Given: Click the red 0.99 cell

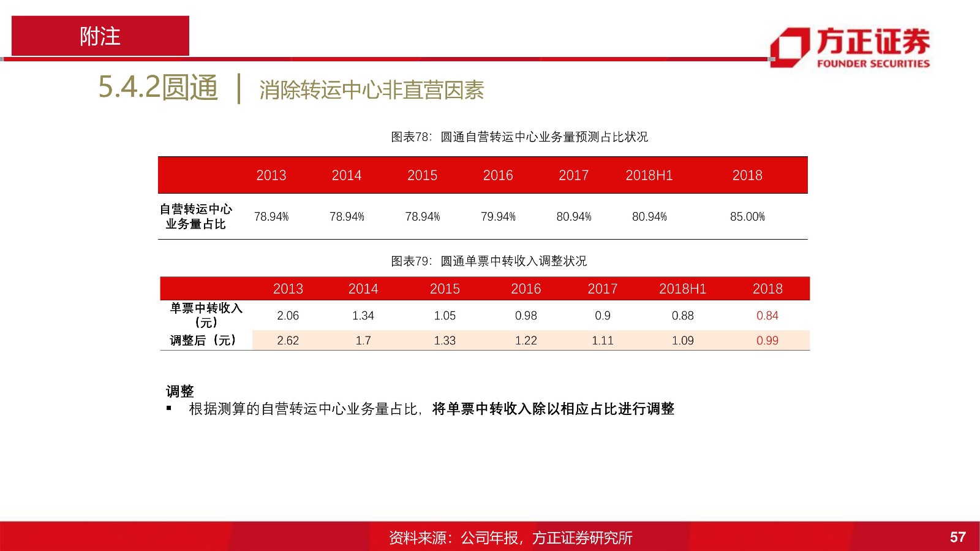Looking at the screenshot, I should pyautogui.click(x=767, y=340).
